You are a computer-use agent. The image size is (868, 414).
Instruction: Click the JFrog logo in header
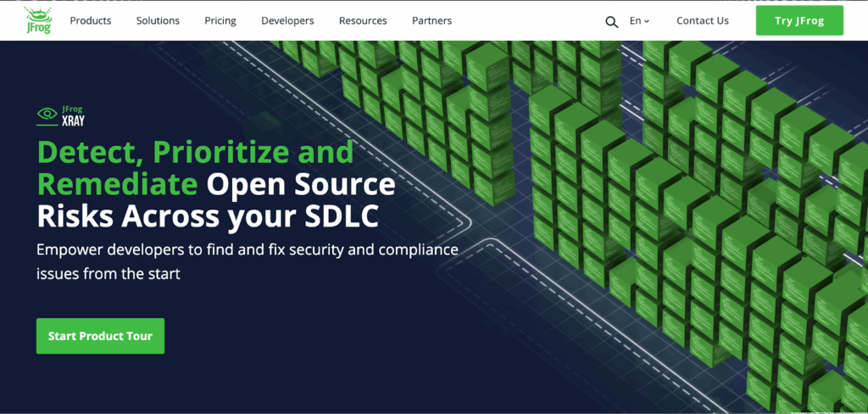[38, 20]
